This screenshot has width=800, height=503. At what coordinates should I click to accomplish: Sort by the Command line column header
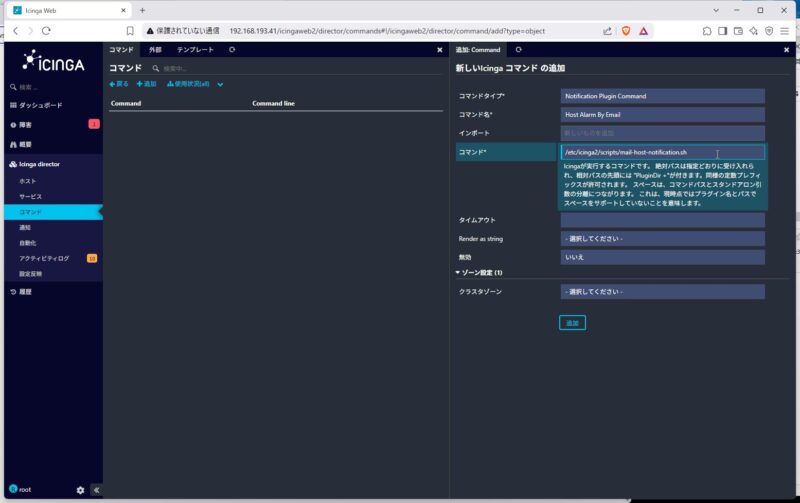[x=273, y=104]
